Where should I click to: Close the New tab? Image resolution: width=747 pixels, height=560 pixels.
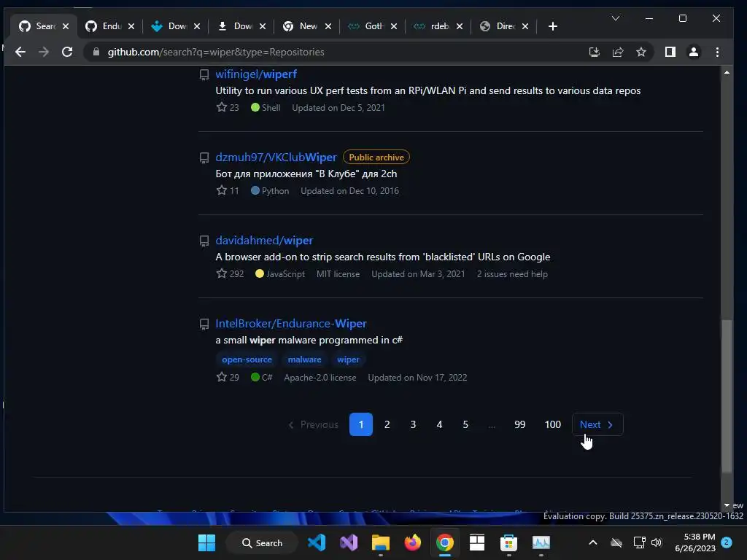(328, 26)
